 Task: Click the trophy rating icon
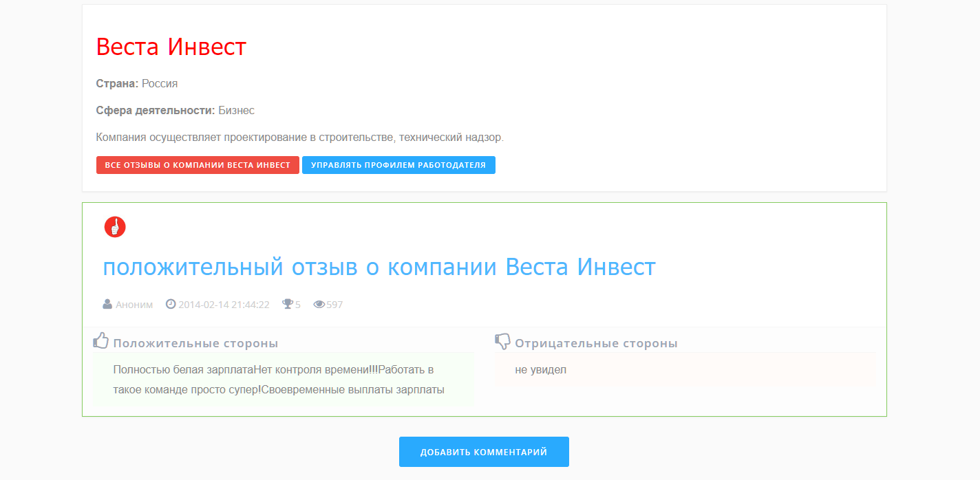click(288, 304)
